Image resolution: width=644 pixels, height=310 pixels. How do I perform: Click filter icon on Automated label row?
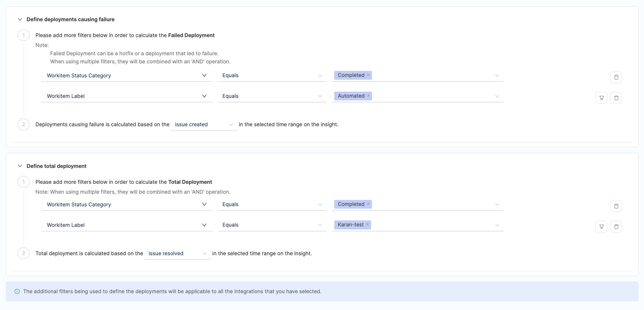tap(601, 98)
